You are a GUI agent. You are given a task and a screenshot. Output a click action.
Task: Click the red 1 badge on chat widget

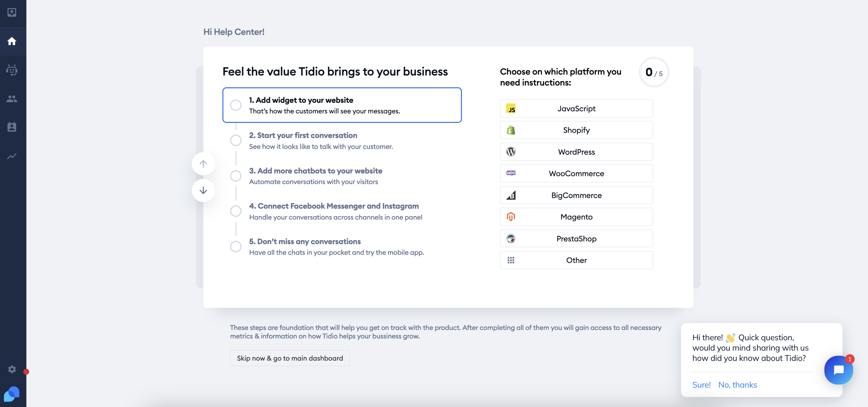850,359
